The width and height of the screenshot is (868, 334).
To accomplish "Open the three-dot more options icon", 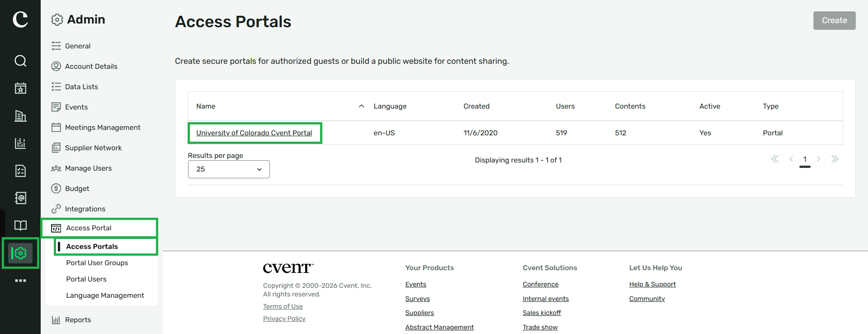I will point(20,281).
